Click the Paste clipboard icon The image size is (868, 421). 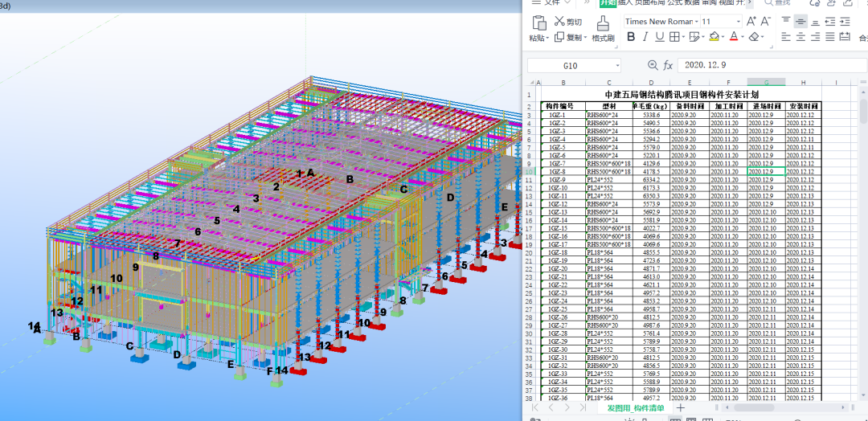(538, 23)
